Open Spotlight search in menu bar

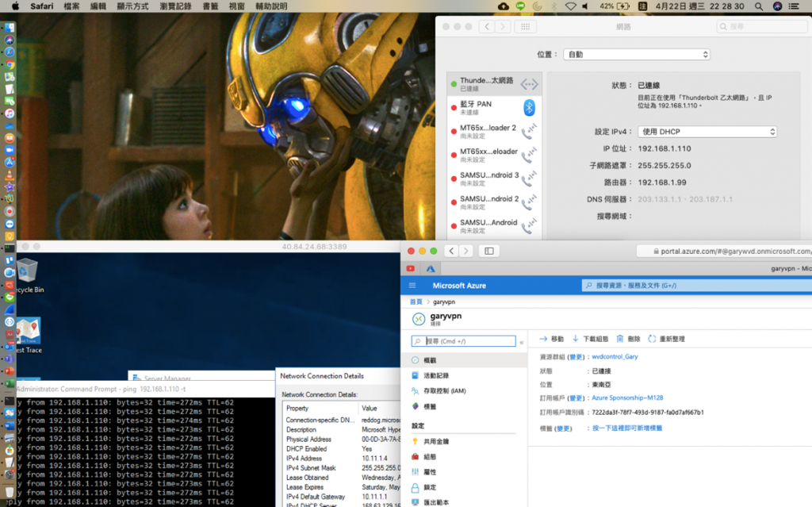click(759, 6)
